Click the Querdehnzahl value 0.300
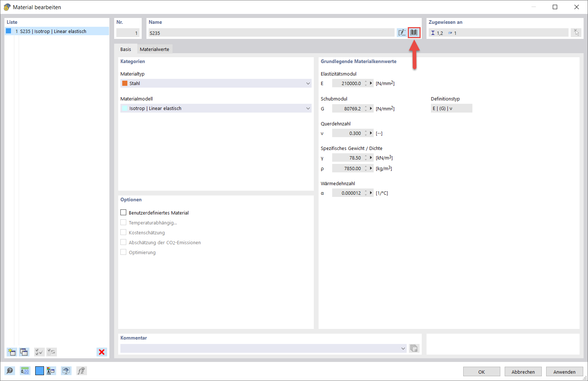This screenshot has height=381, width=588. [x=347, y=133]
